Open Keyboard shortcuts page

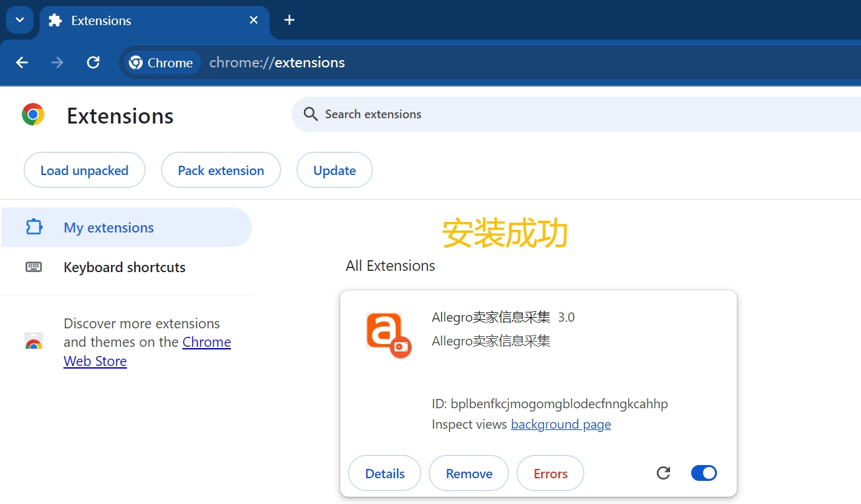126,268
